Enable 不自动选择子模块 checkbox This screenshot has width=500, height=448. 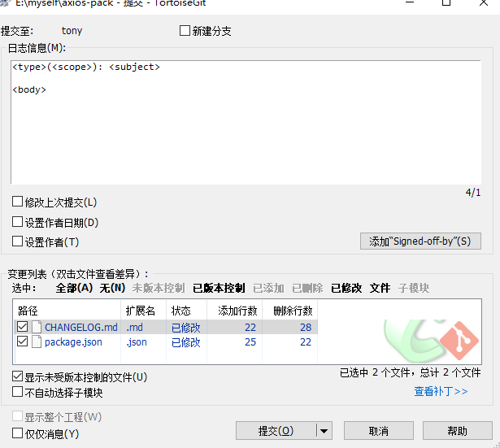coord(17,392)
